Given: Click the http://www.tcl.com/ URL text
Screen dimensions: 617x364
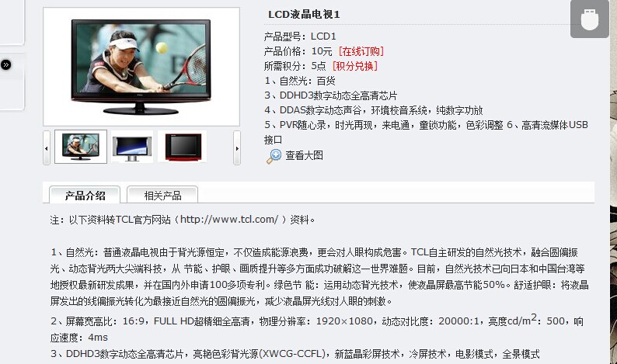Looking at the screenshot, I should pos(229,220).
